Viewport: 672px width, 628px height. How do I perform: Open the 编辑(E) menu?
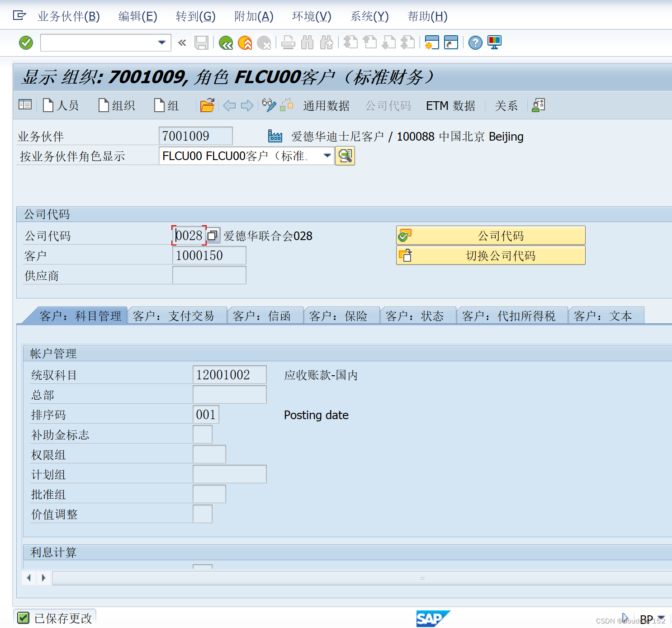coord(138,16)
